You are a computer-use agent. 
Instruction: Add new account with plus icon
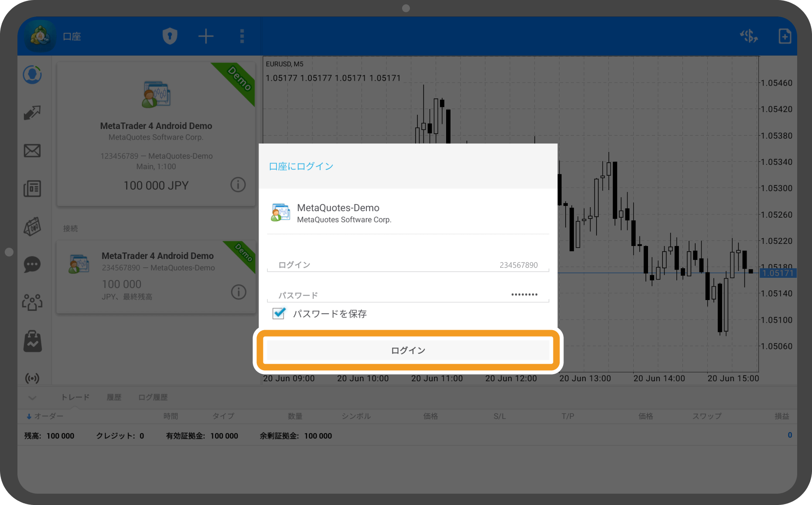coord(206,36)
